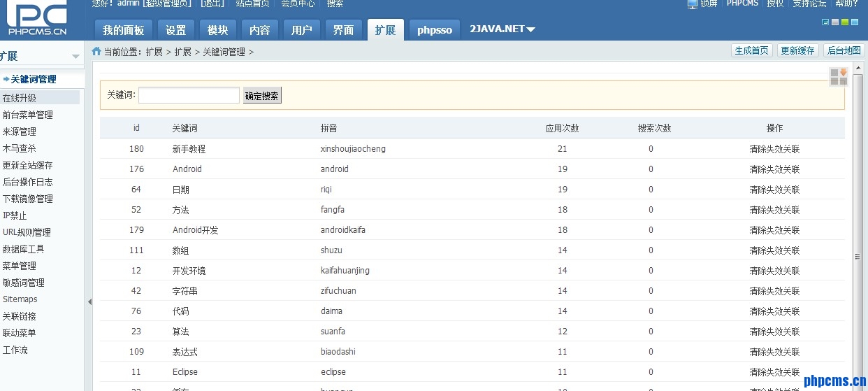Screen dimensions: 868x391
Task: Open 木马查杀 in sidebar
Action: (20, 148)
